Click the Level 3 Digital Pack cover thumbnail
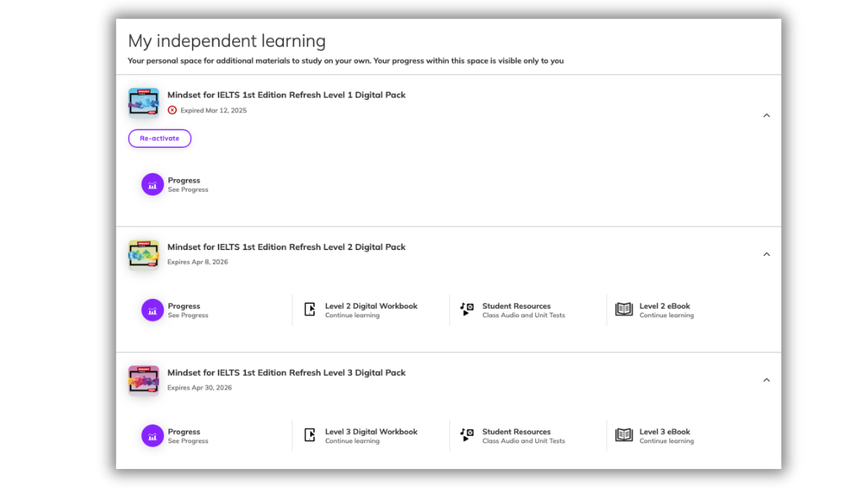Image resolution: width=868 pixels, height=488 pixels. [144, 380]
